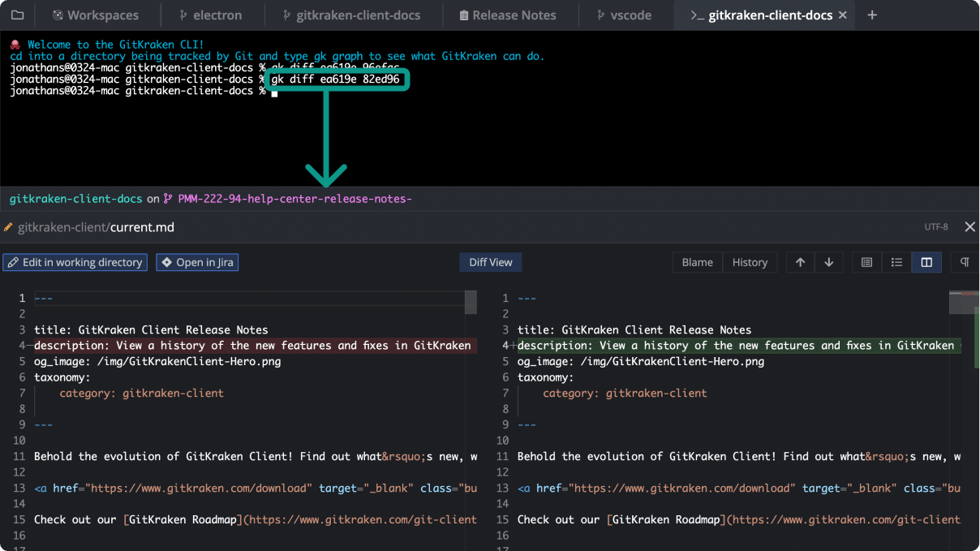Click Edit in working directory button
Screen dimensions: 980x551
[75, 262]
